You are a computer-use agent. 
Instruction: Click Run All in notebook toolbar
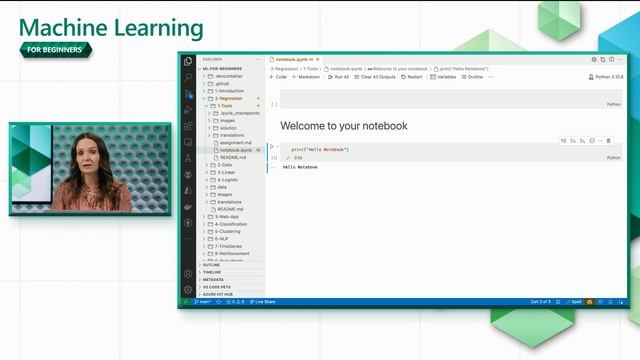(338, 77)
